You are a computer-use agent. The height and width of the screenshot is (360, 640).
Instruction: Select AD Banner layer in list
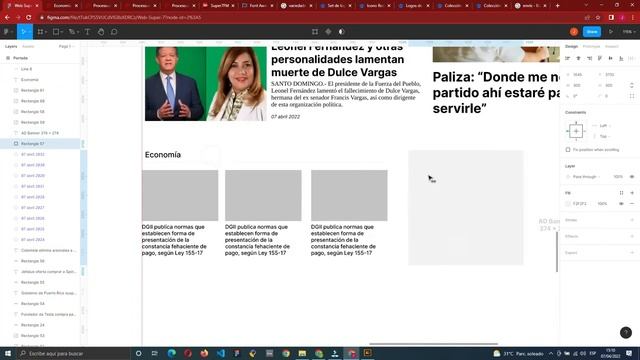coord(40,133)
